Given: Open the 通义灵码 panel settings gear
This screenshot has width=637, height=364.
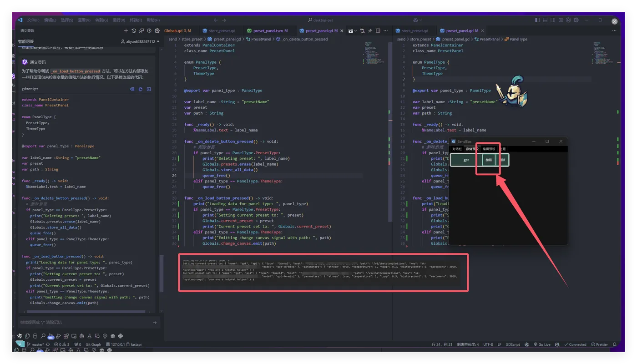Looking at the screenshot, I should pyautogui.click(x=157, y=31).
